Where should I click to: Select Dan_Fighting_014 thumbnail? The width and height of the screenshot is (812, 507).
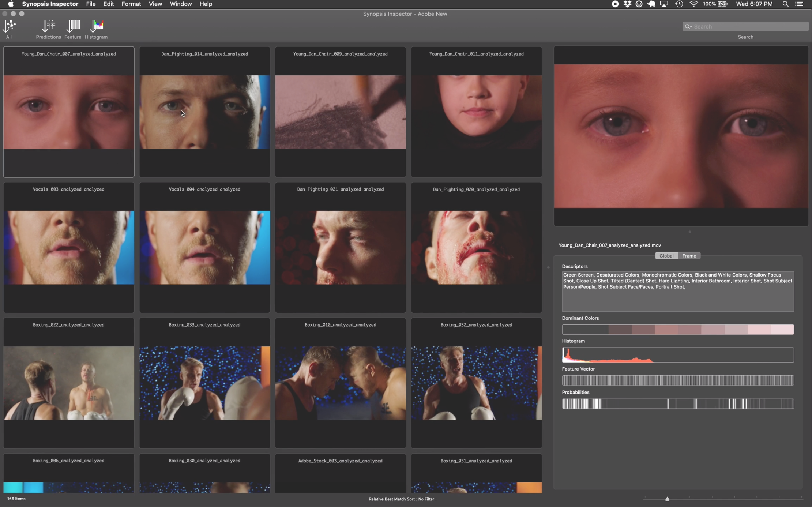point(204,112)
